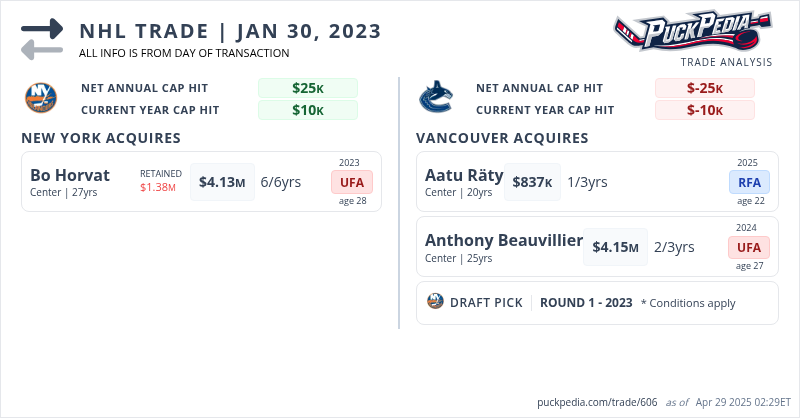Screen dimensions: 800x418
Task: Select Anthony Beauvillier player name
Action: point(503,240)
